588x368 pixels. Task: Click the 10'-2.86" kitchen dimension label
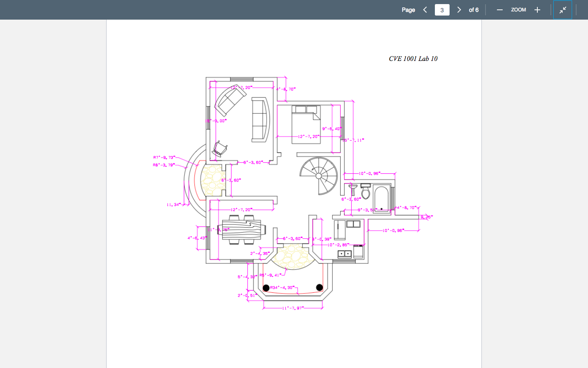[339, 245]
